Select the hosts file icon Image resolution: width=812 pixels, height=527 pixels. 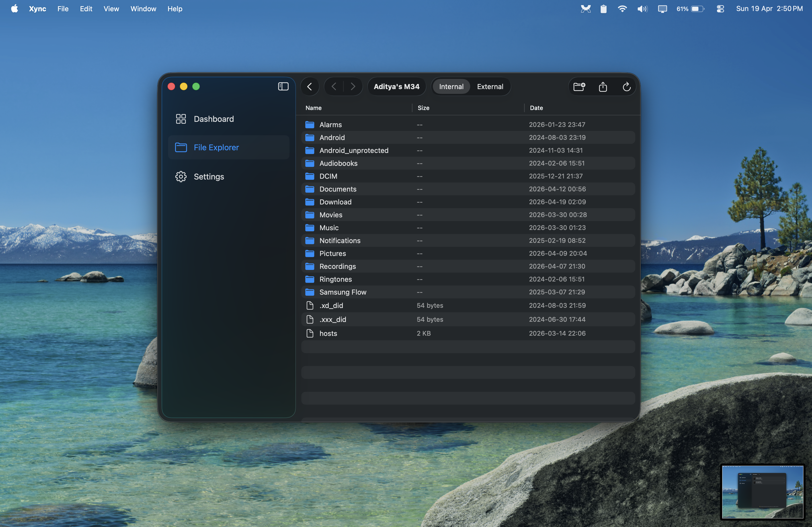[x=310, y=333]
